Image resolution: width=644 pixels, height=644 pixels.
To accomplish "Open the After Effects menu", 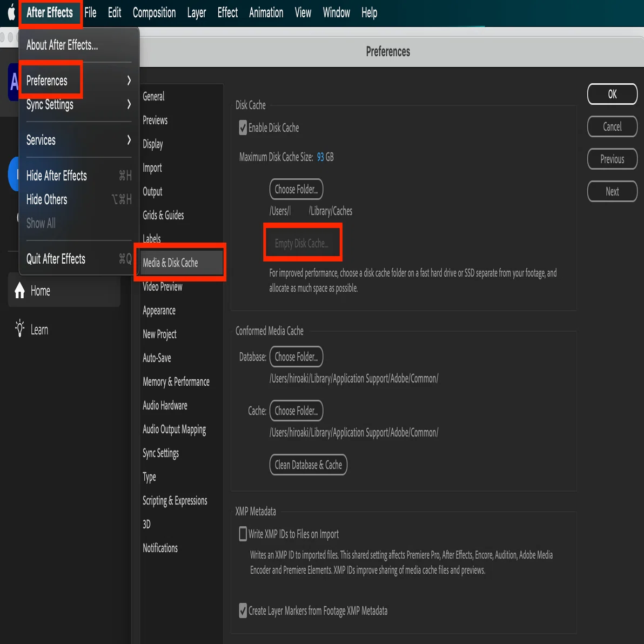I will (50, 13).
